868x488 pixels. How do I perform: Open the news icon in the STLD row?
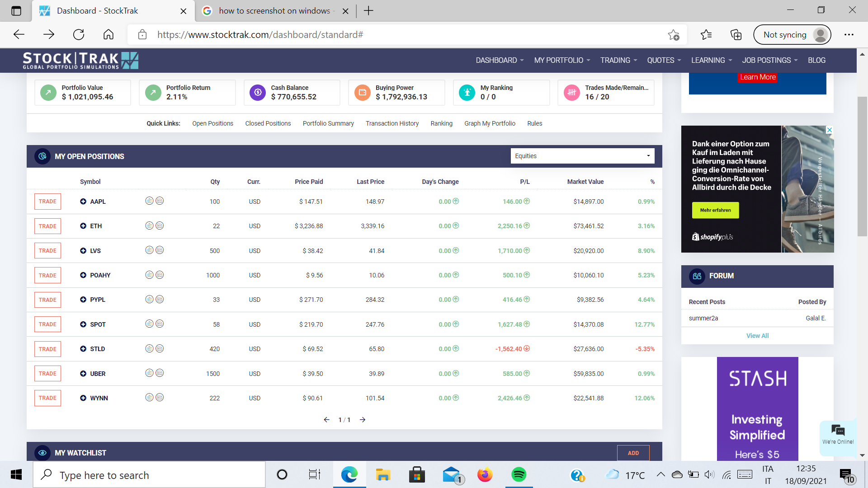[160, 348]
